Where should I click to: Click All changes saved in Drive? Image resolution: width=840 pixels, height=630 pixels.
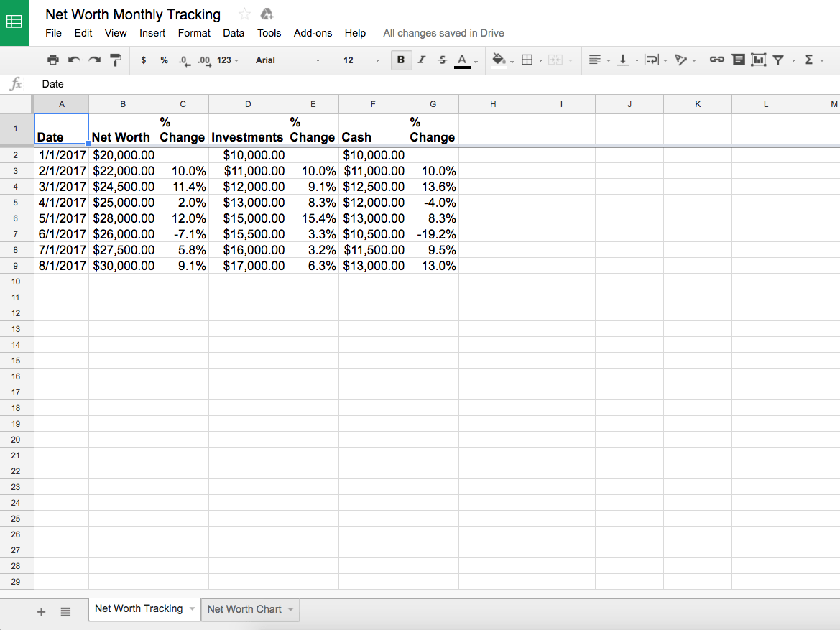(x=443, y=33)
